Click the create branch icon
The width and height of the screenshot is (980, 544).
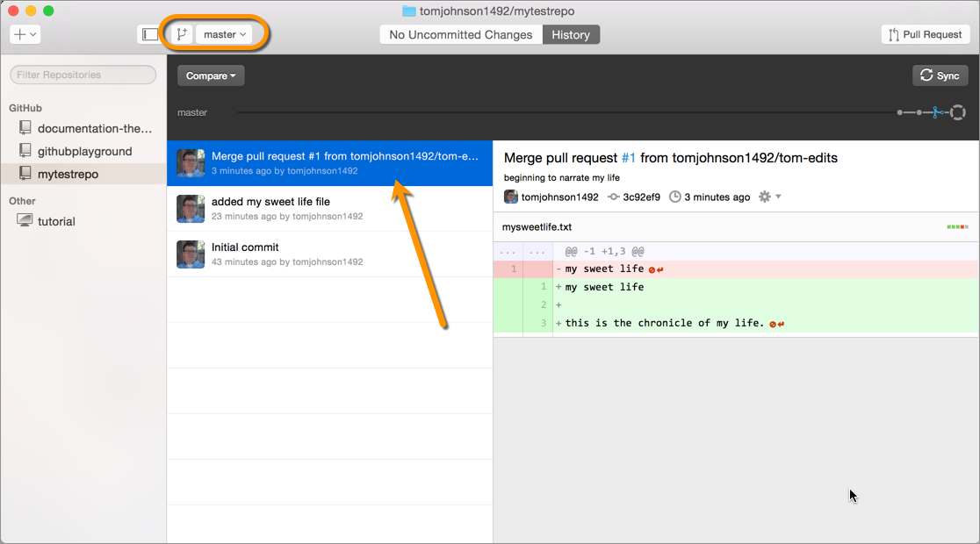click(x=182, y=34)
